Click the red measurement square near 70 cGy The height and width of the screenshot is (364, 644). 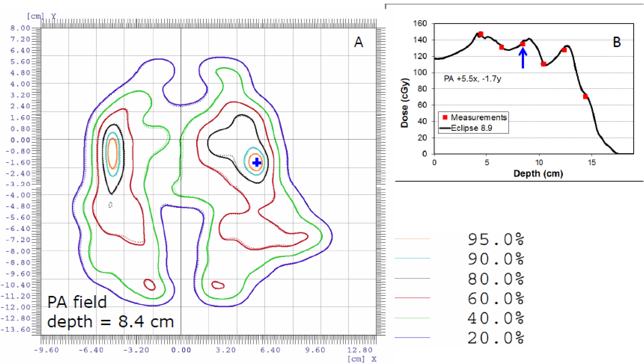point(585,97)
